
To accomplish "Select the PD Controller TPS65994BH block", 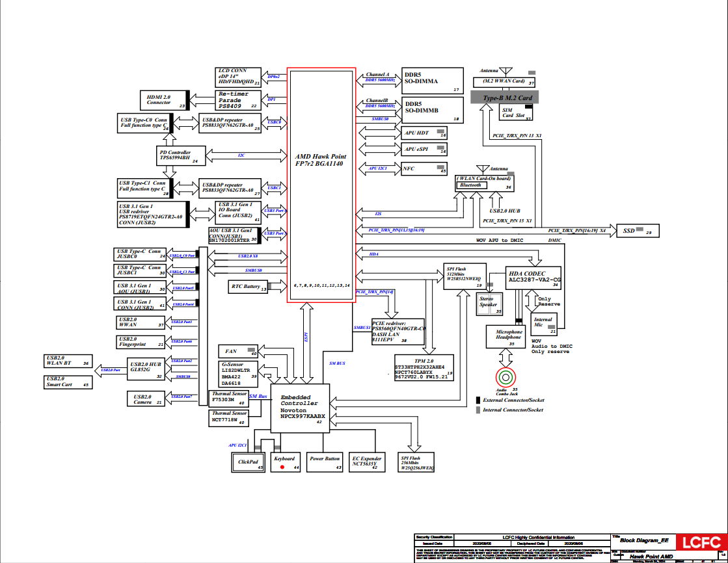I will [x=181, y=155].
